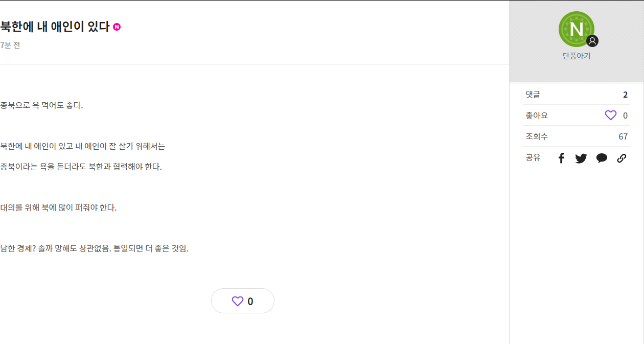Click the post title 북한에 내 애인이 있다
The height and width of the screenshot is (344, 644).
point(55,27)
